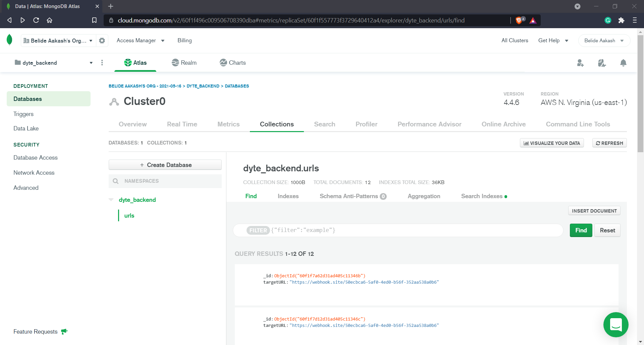Open Network Access settings
The height and width of the screenshot is (345, 644).
34,173
